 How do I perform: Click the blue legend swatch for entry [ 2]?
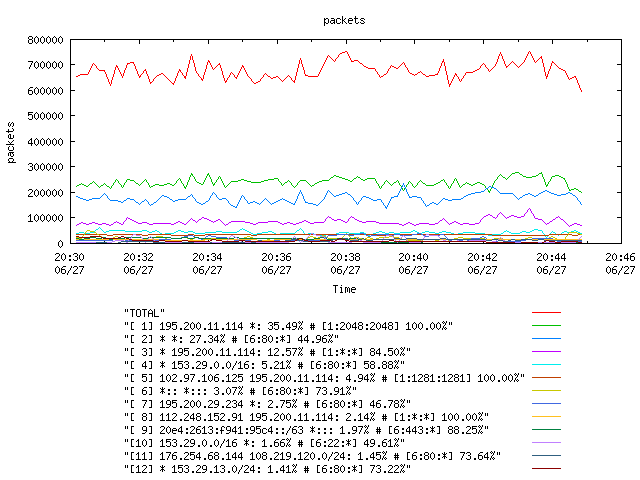pos(547,339)
